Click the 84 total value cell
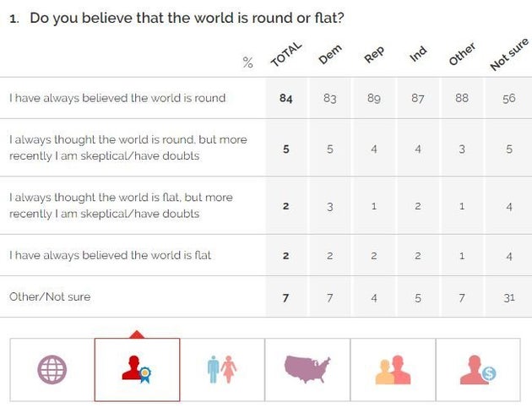Viewport: 532px width, 413px height. pos(285,98)
